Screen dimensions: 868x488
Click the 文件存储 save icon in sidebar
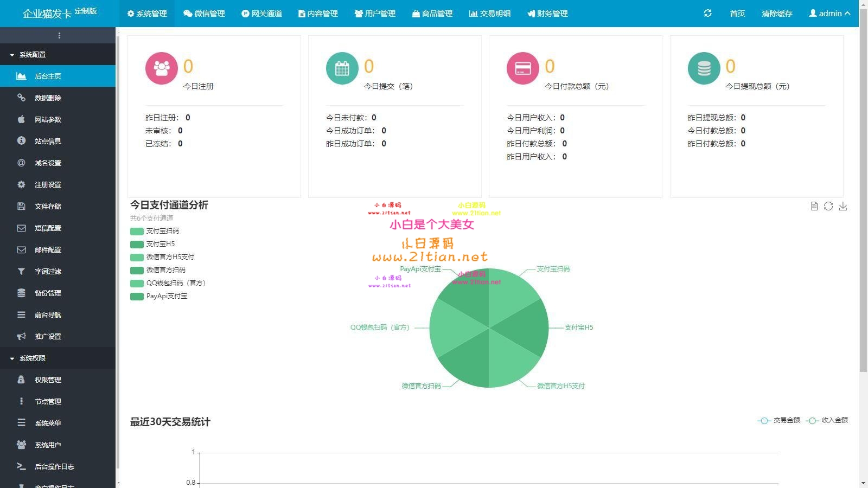[21, 206]
